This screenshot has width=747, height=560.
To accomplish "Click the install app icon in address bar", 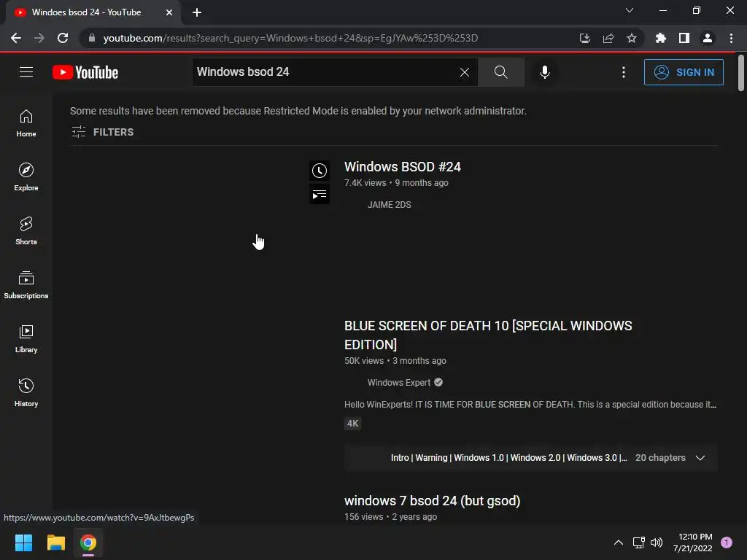I will (585, 38).
